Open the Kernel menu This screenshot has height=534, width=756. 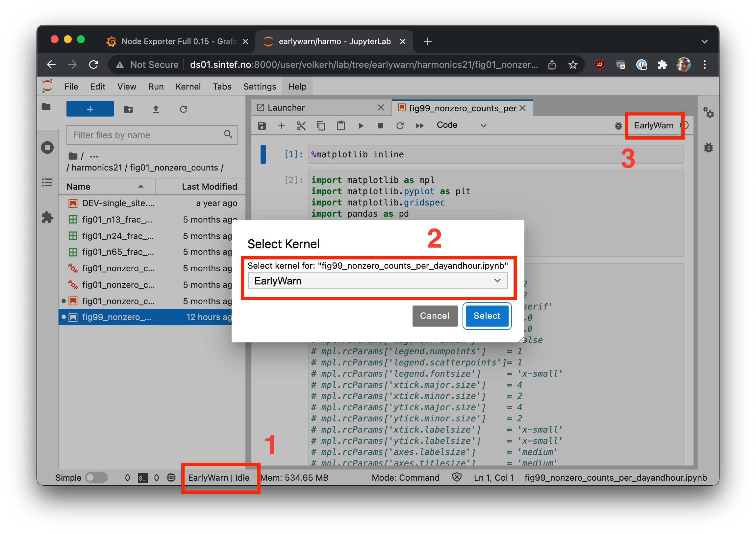pos(188,86)
